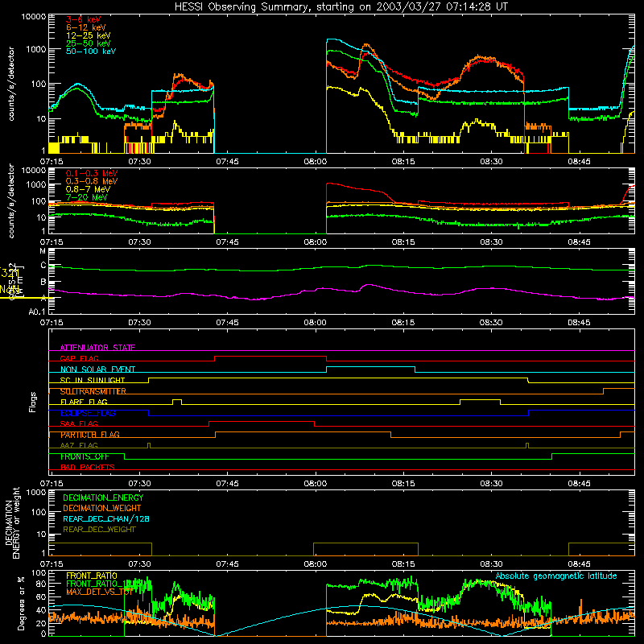Screen dimensions: 644x644
Task: Click the 0.8-7 MeV legend entry
Action: (88, 189)
